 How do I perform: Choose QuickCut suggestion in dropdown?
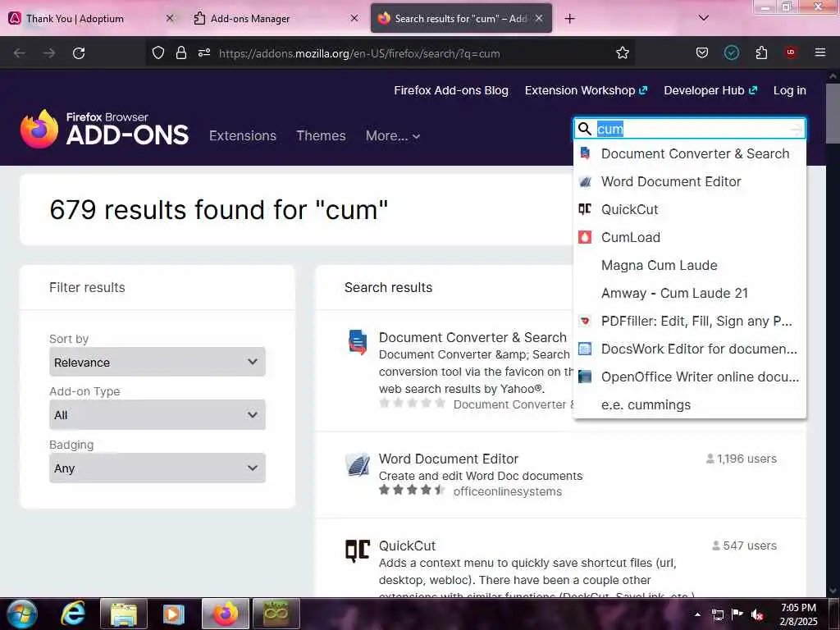click(689, 209)
